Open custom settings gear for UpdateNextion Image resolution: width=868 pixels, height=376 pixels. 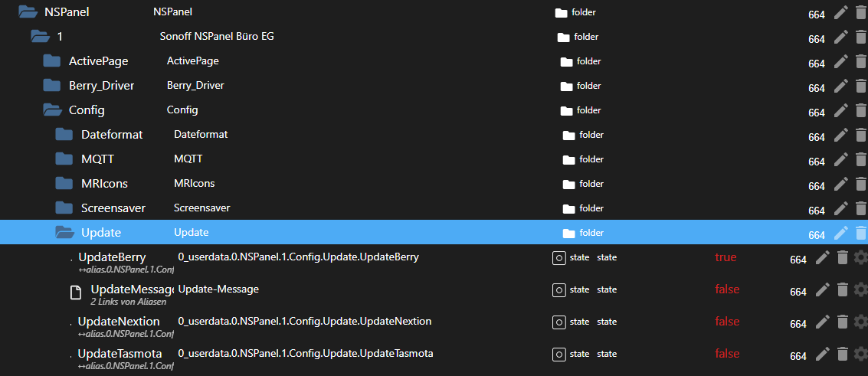pos(860,322)
